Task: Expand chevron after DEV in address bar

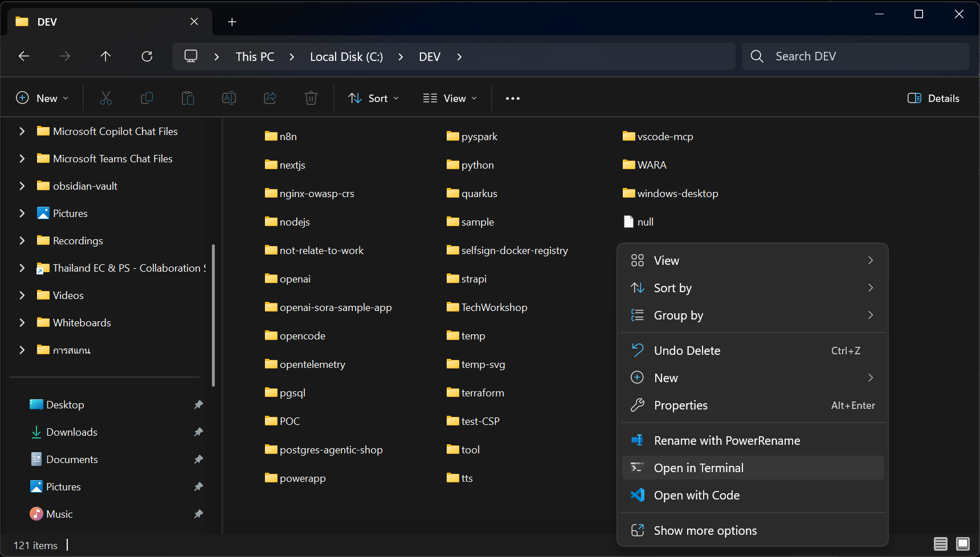Action: [459, 56]
